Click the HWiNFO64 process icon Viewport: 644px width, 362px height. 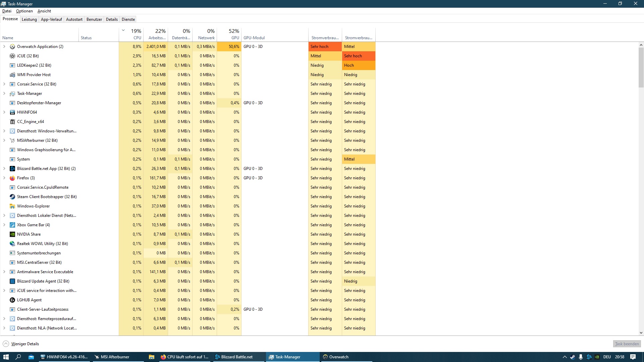click(x=12, y=112)
